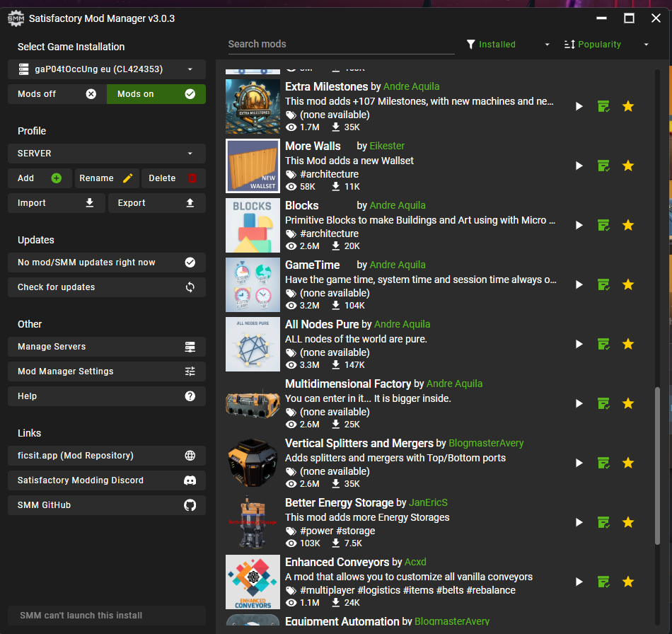Viewport: 672px width, 634px height.
Task: Focus the Search mods field
Action: pyautogui.click(x=341, y=44)
